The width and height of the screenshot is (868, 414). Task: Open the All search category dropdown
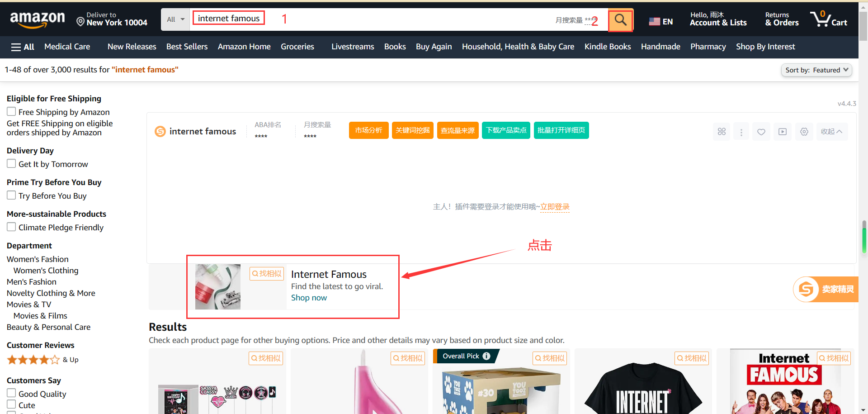point(175,19)
